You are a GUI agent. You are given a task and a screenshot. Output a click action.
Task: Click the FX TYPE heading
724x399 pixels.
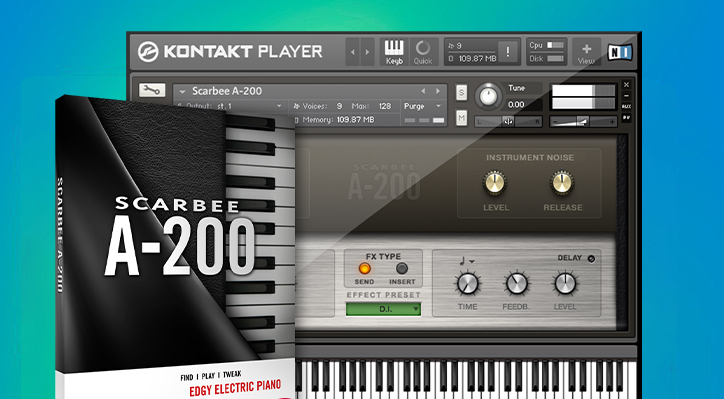383,256
